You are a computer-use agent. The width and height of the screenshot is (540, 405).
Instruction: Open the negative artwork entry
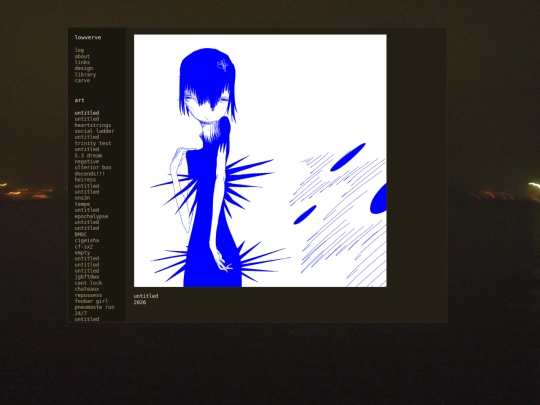pyautogui.click(x=87, y=162)
